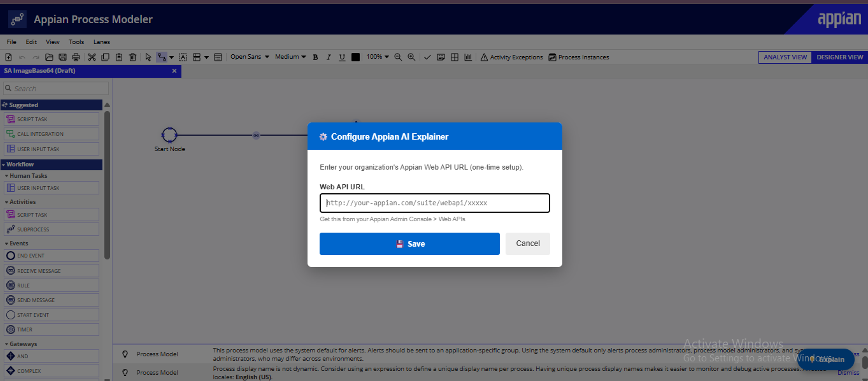This screenshot has height=381, width=868.
Task: Dismiss the second Process Model recommendation
Action: [849, 373]
